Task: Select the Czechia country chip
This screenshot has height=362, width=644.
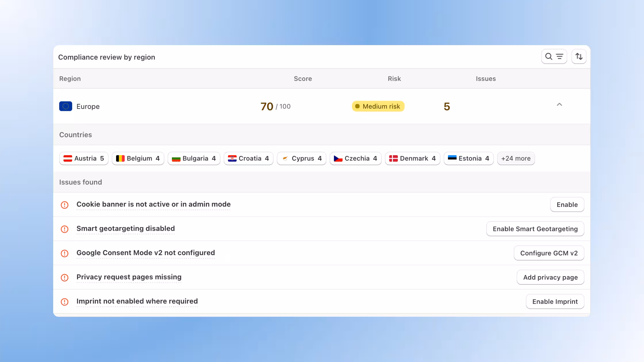Action: [355, 158]
